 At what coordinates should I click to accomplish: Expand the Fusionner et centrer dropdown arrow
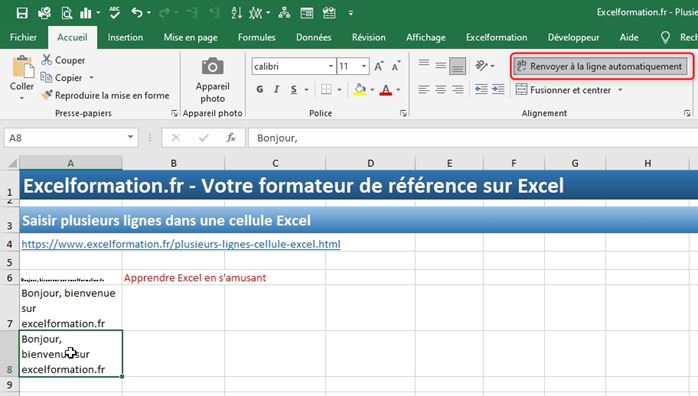tap(620, 90)
